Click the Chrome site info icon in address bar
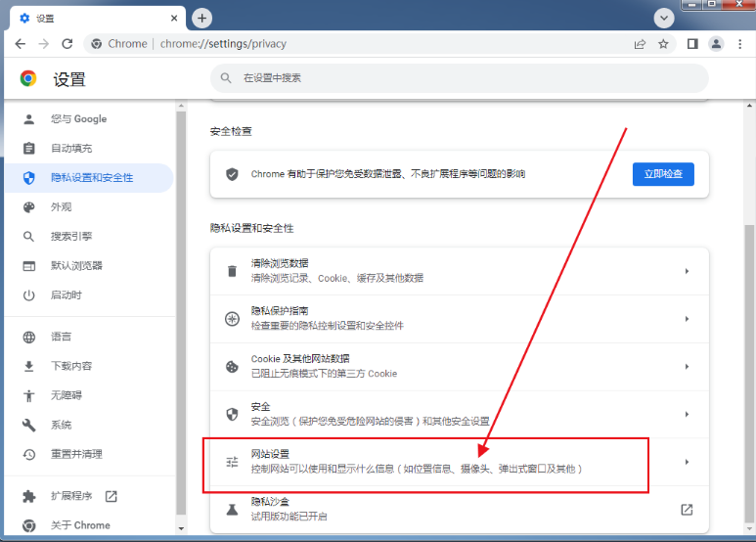The image size is (756, 542). [97, 44]
